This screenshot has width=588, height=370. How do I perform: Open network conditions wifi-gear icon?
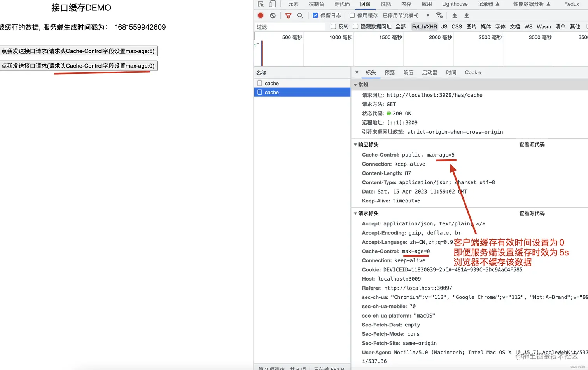[439, 16]
